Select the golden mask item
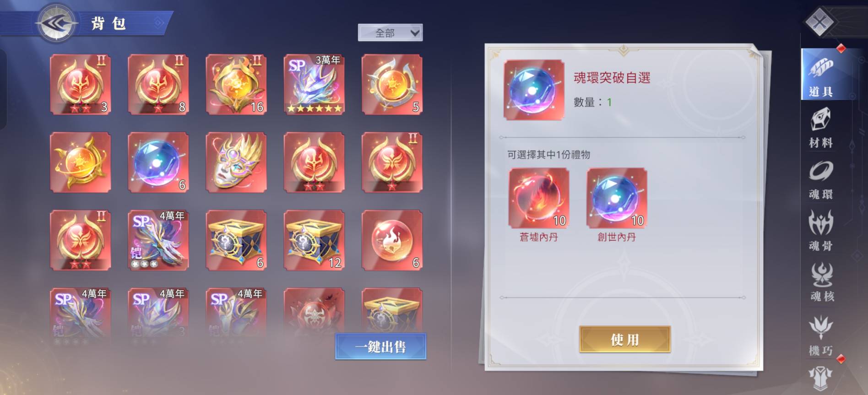 [x=236, y=162]
